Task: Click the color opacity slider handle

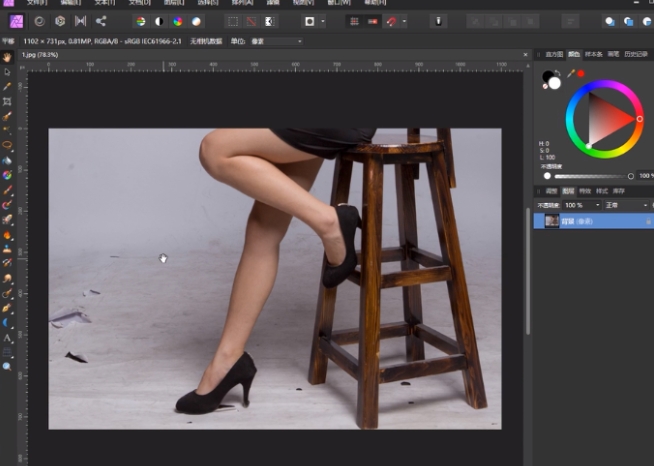Action: coord(631,176)
